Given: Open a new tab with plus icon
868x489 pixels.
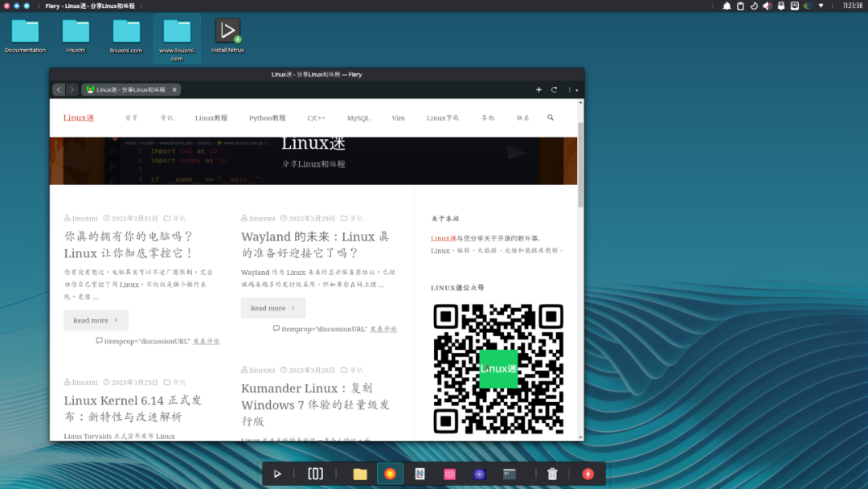Looking at the screenshot, I should point(538,89).
